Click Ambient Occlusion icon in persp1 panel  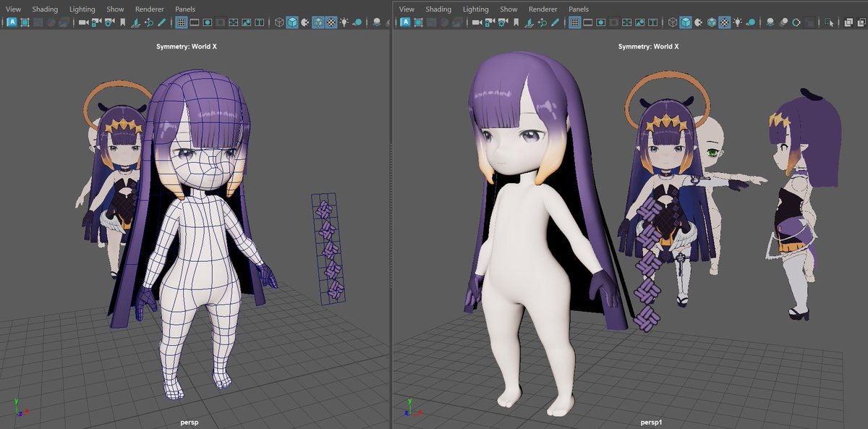coord(770,22)
